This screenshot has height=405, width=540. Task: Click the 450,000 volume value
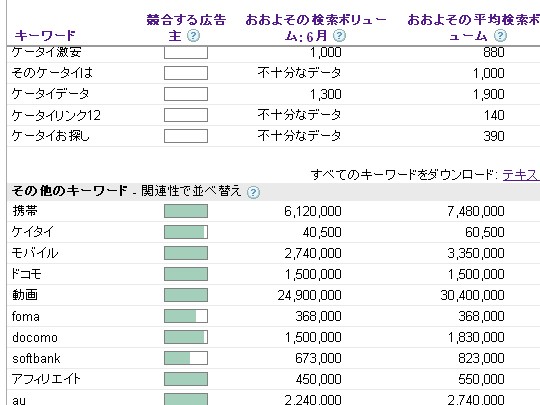[319, 379]
